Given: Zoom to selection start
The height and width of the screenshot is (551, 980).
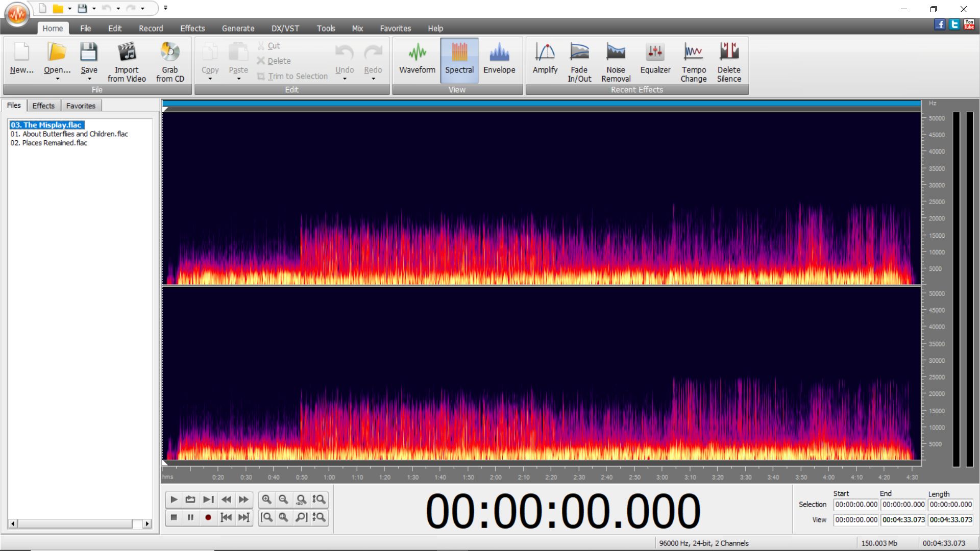Looking at the screenshot, I should pos(266,517).
